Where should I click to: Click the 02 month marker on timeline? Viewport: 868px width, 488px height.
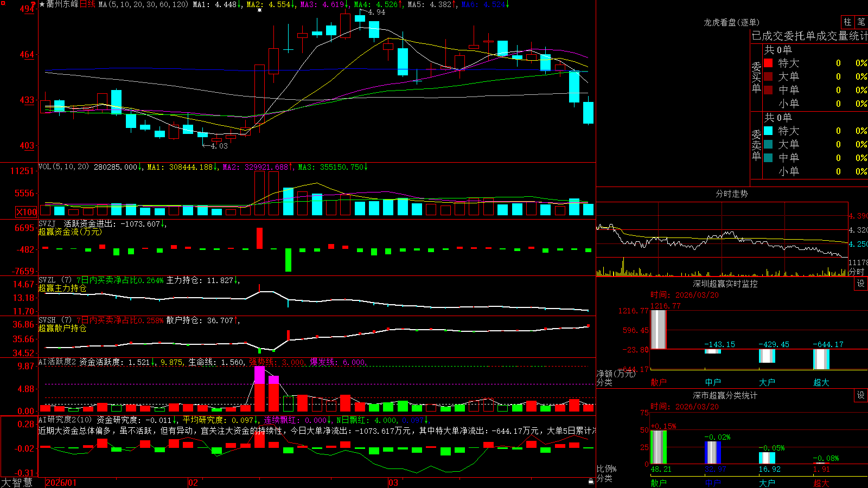coord(193,483)
